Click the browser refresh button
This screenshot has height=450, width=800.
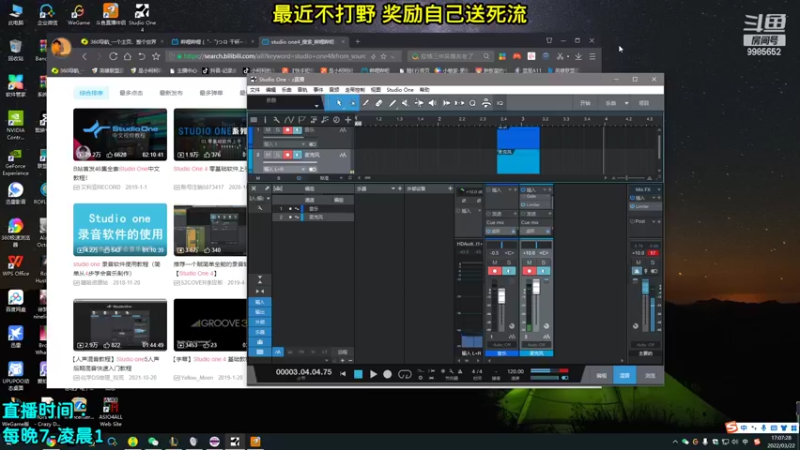tap(113, 56)
